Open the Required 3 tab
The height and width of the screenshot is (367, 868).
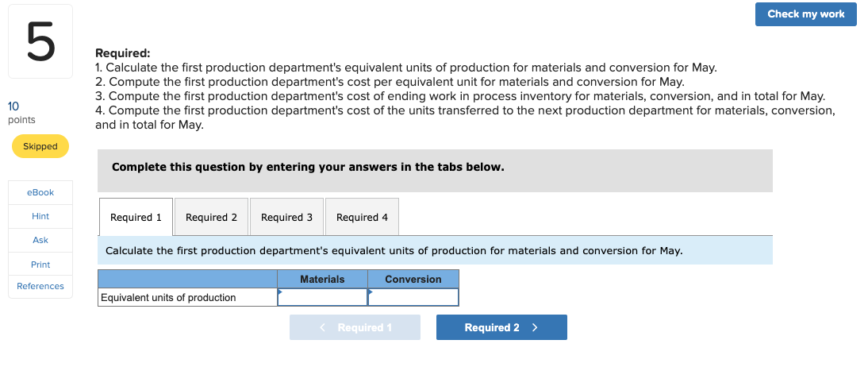tap(286, 217)
